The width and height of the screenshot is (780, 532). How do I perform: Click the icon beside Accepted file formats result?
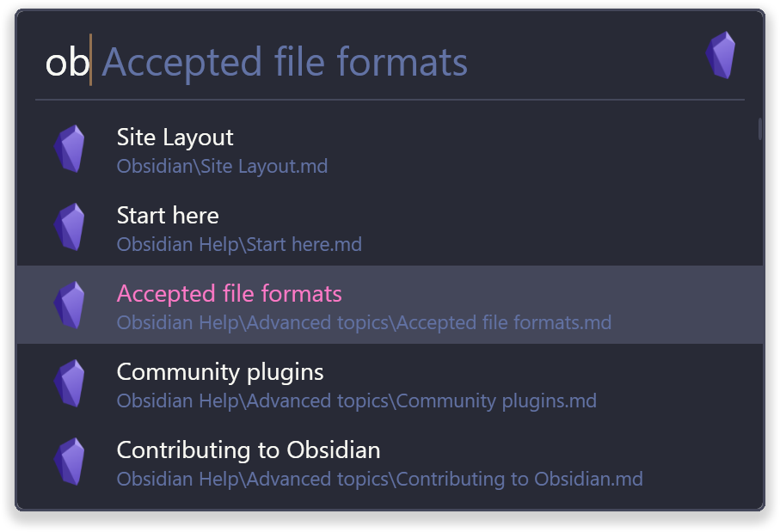(x=70, y=305)
